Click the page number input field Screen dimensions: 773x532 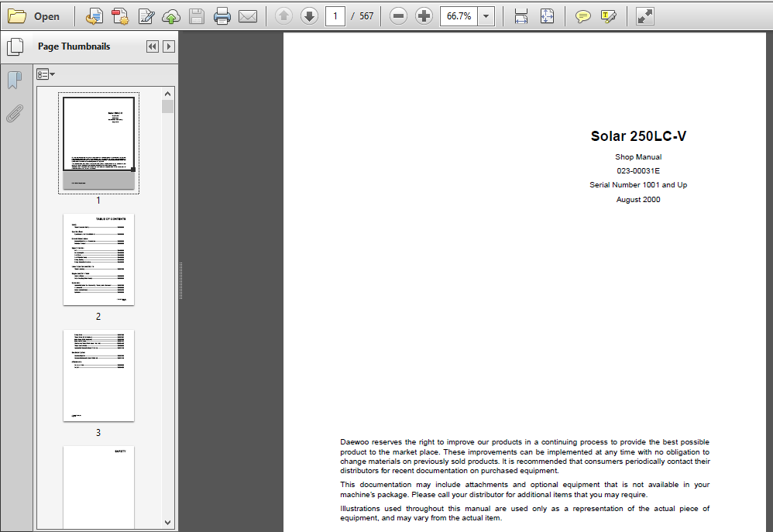pyautogui.click(x=335, y=16)
